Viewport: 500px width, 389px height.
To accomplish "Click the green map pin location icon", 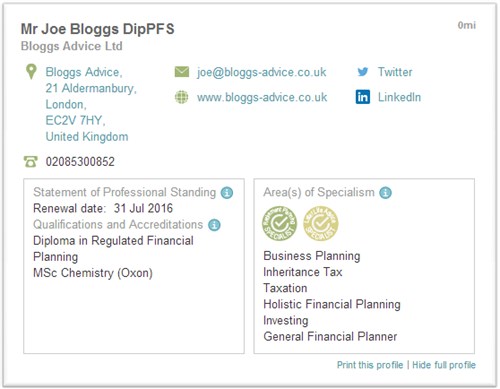I will [x=31, y=72].
